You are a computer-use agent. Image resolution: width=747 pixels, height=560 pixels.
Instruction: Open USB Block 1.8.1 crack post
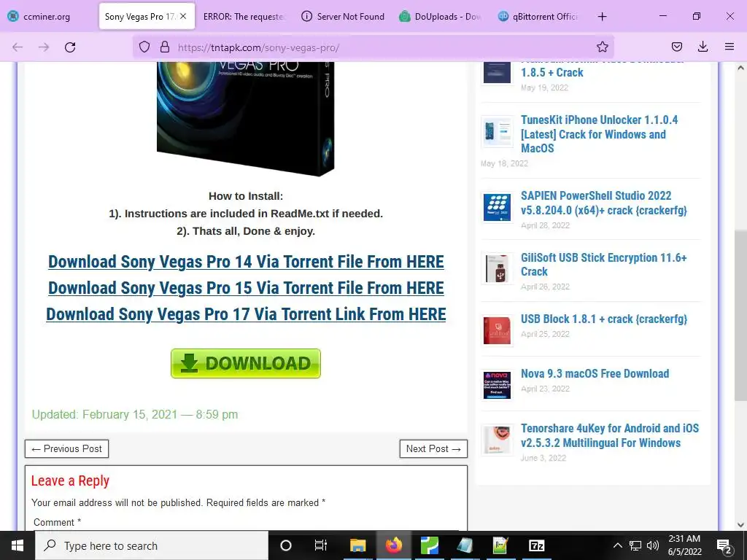pos(603,319)
